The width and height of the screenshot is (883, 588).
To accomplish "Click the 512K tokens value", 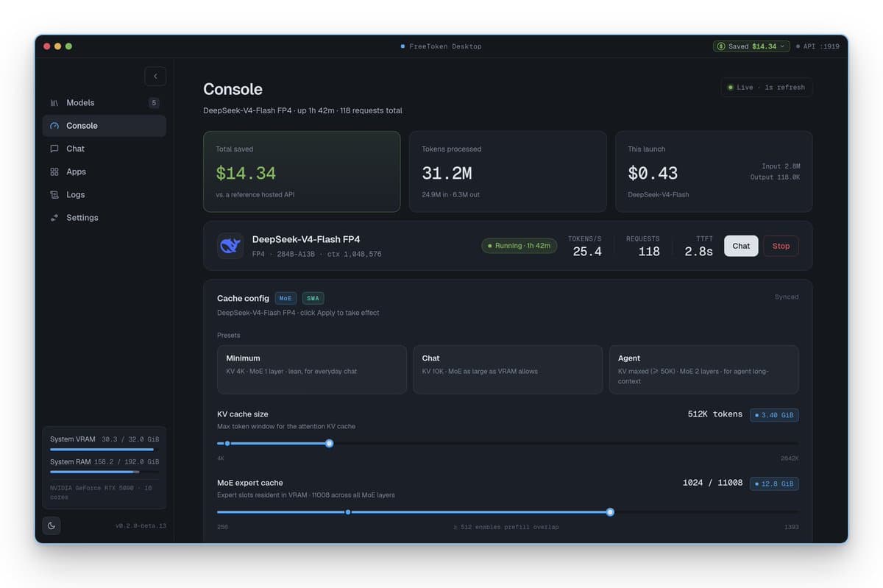I will point(715,414).
